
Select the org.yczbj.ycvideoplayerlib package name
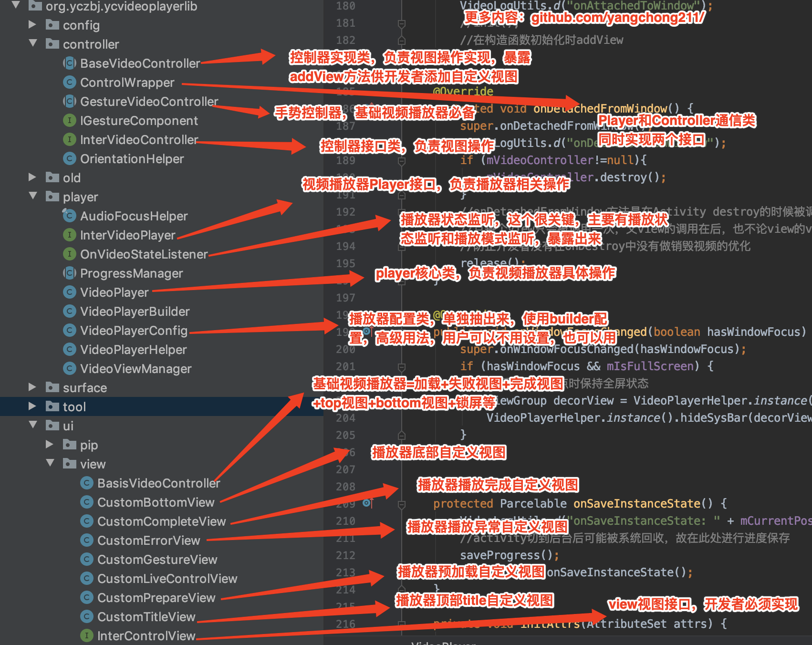pos(121,6)
